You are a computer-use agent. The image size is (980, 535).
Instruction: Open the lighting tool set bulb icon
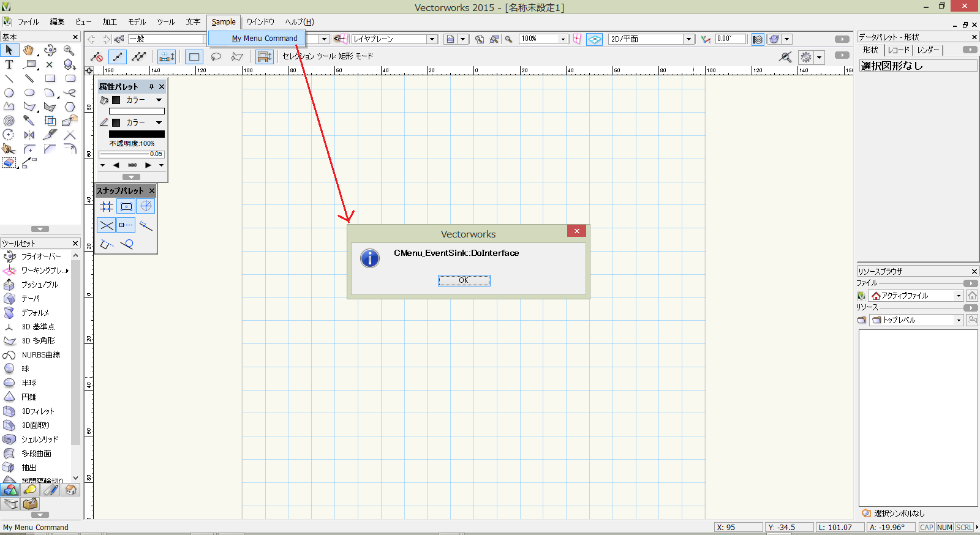(x=30, y=490)
